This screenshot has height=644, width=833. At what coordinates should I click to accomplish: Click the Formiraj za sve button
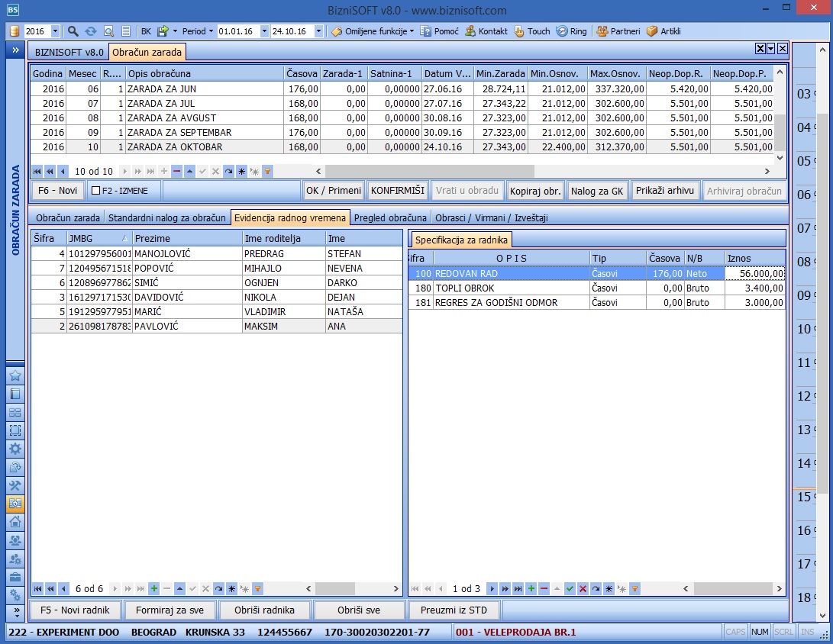click(170, 610)
